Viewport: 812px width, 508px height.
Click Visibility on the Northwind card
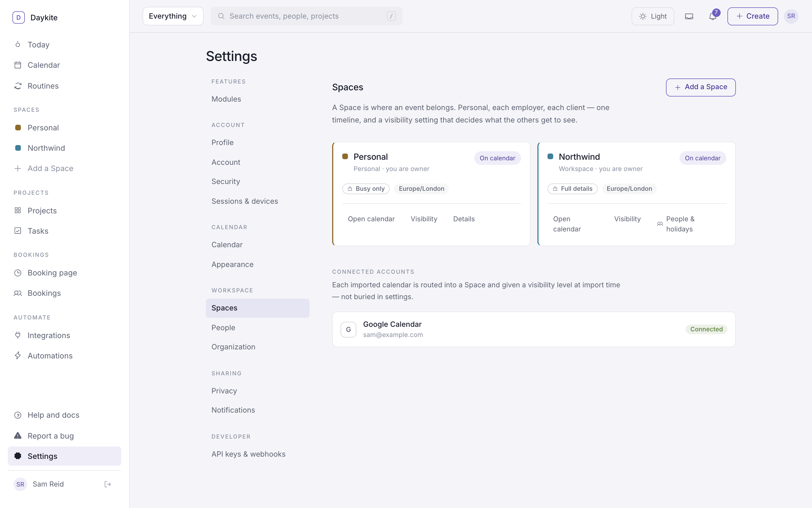coord(627,219)
